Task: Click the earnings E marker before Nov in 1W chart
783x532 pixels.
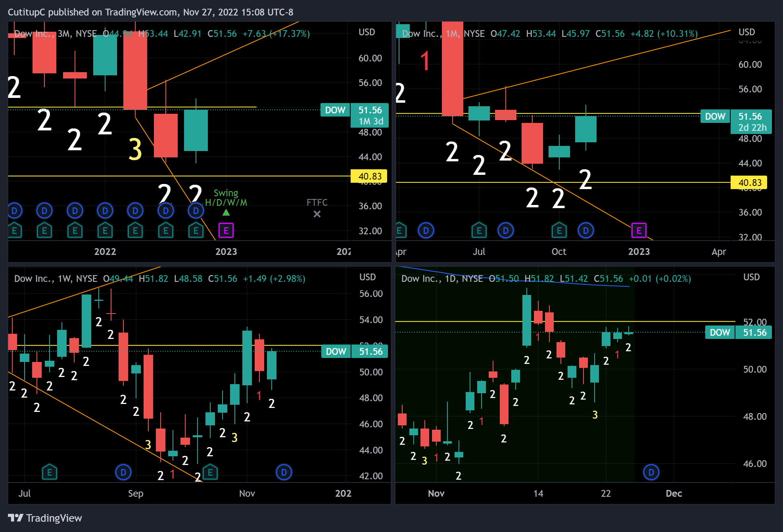Action: [x=210, y=472]
